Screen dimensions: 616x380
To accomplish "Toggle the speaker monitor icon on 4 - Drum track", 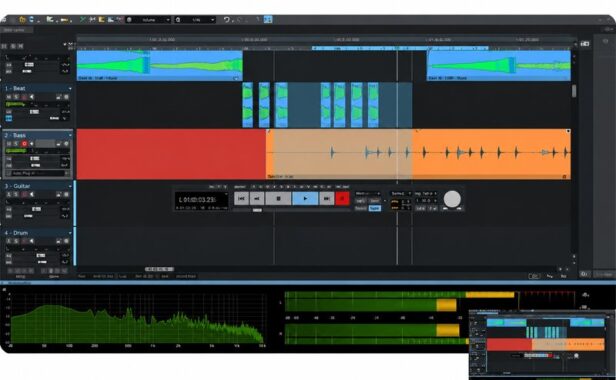I will point(32,241).
